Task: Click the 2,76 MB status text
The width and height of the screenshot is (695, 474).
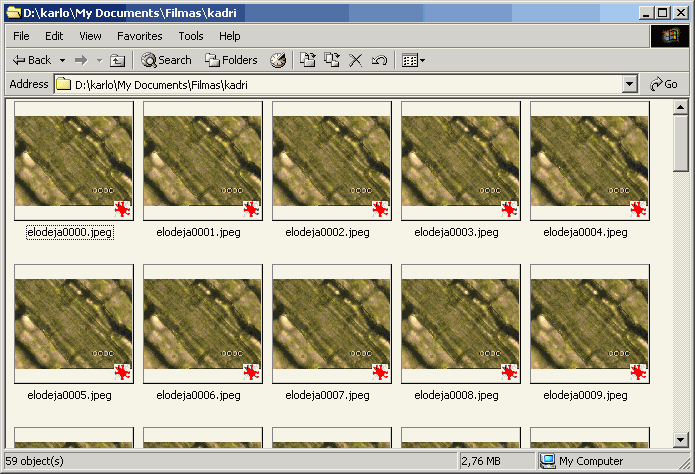Action: [481, 461]
